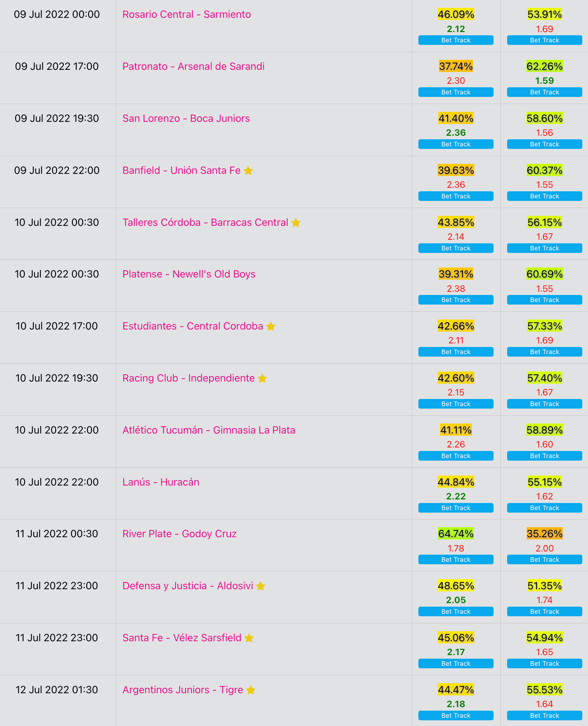
Task: Open River Plate - Godoy Cruz match details
Action: tap(180, 534)
